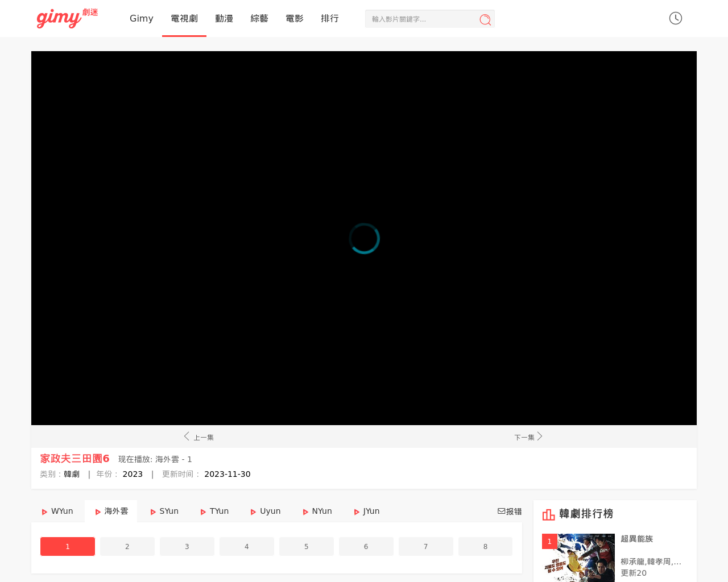Click the 更新20 text
Image resolution: width=728 pixels, height=582 pixels.
point(634,573)
